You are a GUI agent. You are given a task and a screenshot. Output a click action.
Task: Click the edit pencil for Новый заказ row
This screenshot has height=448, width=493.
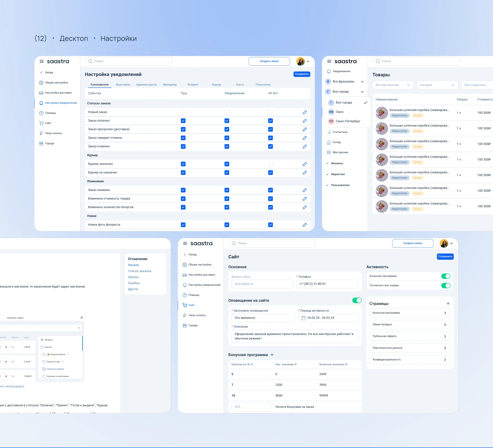(304, 112)
